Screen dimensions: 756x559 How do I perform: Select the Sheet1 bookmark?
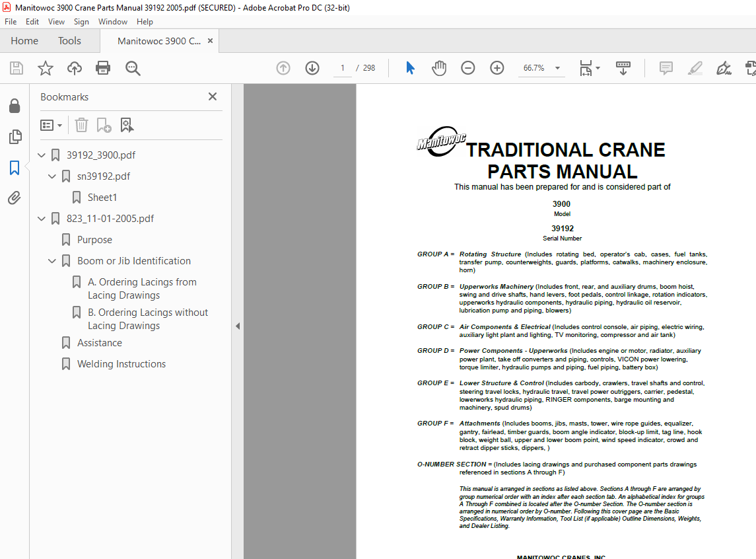click(102, 198)
